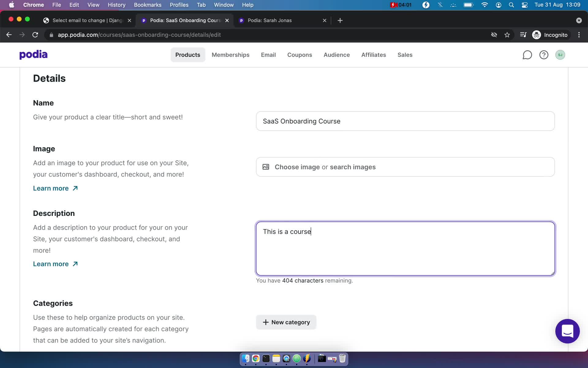Image resolution: width=588 pixels, height=368 pixels.
Task: Click Audience navigation tab item
Action: [x=337, y=54]
